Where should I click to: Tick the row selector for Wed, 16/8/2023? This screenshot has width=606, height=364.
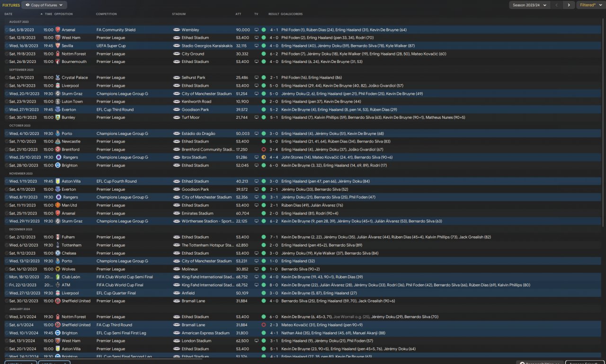[x=7, y=46]
